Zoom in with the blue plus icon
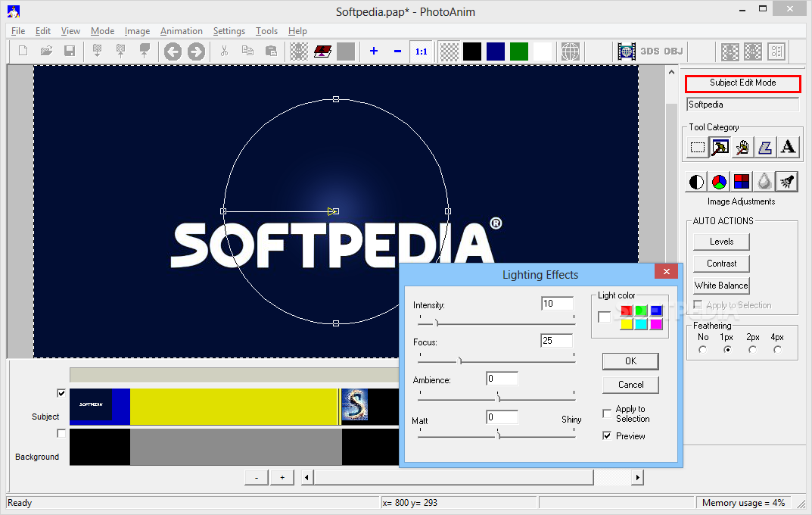This screenshot has width=812, height=515. (373, 51)
